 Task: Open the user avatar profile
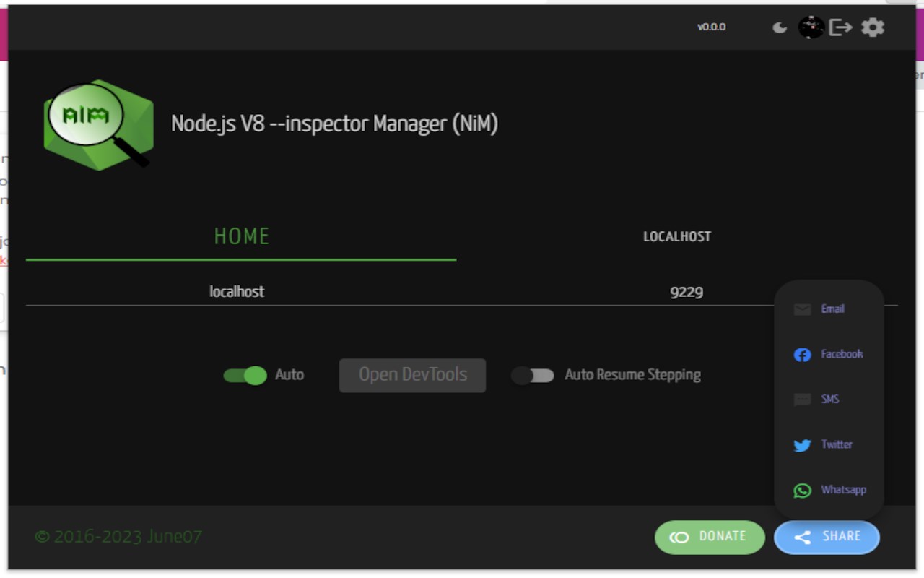(811, 27)
